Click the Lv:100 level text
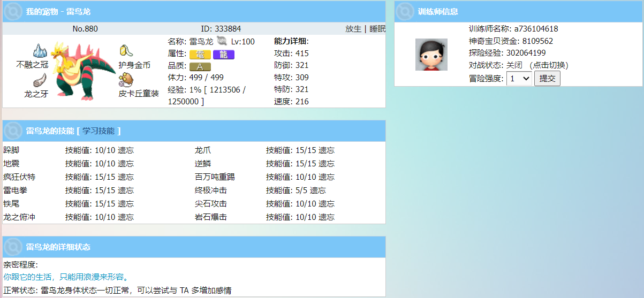Viewport: 644px width, 298px height. click(x=243, y=41)
